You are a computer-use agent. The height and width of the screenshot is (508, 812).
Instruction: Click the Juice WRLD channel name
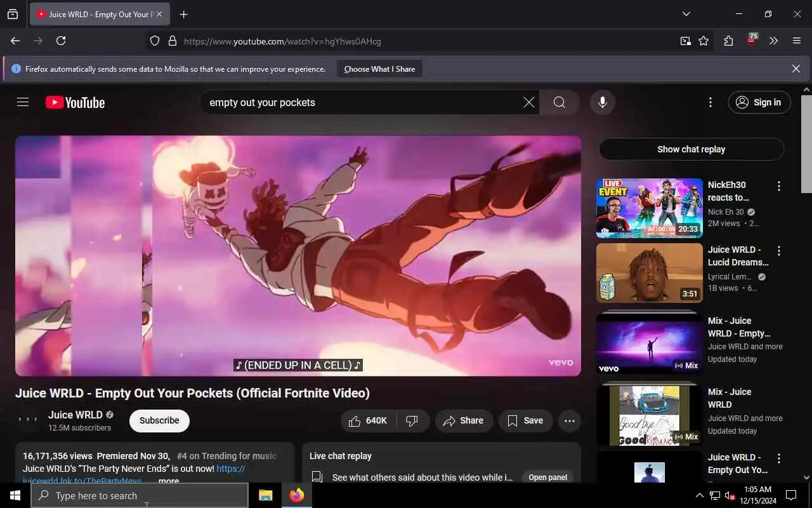tap(75, 415)
